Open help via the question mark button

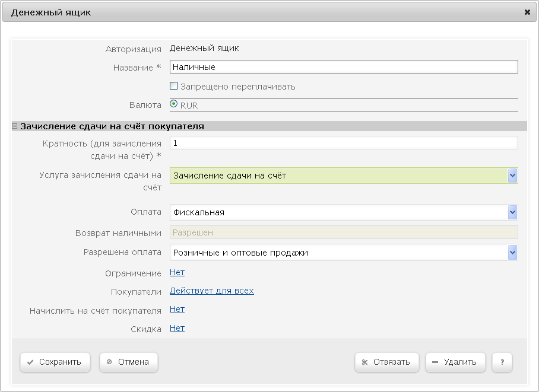coord(502,362)
